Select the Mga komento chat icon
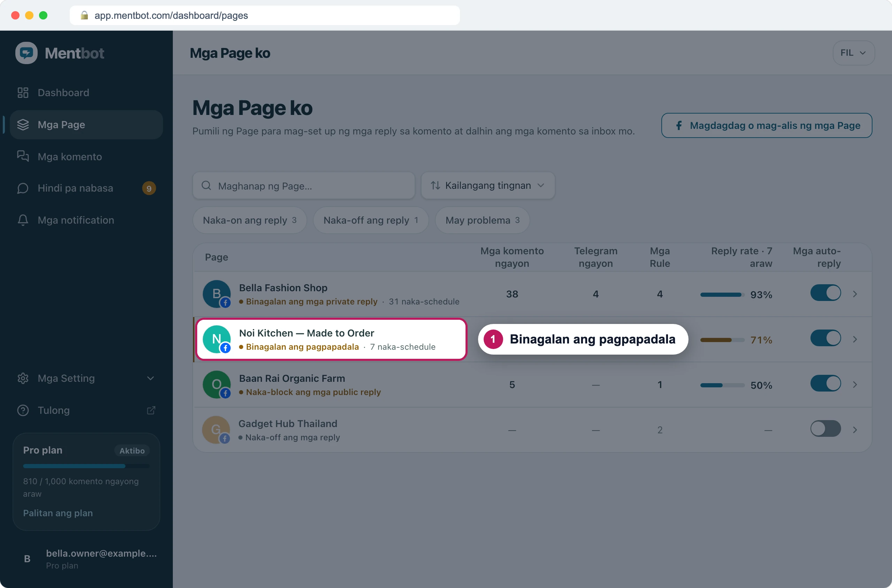 (23, 156)
